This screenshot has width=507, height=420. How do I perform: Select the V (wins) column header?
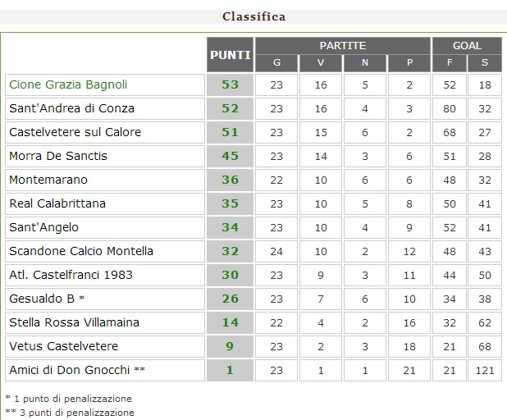(321, 63)
